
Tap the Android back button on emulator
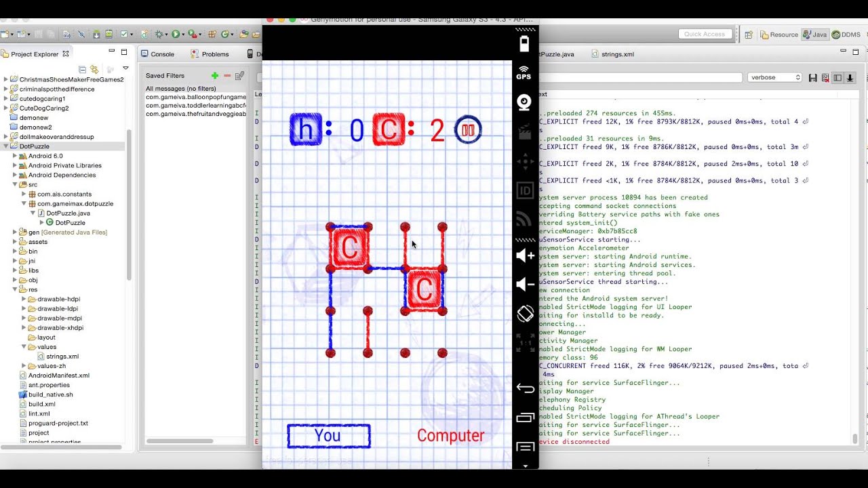point(525,388)
